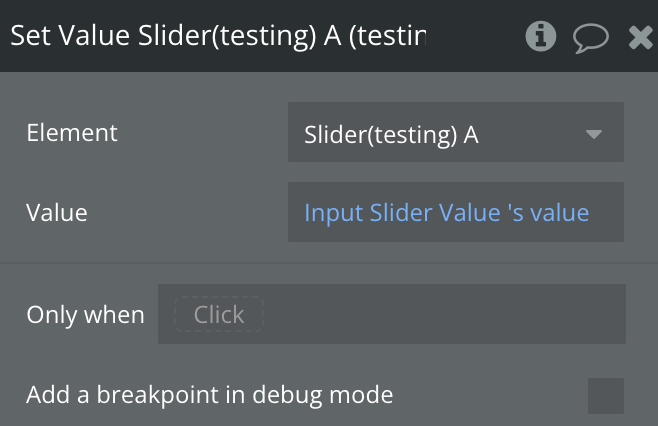The width and height of the screenshot is (658, 426).
Task: Click the 'Slider(testing) A' text in the dropdown
Action: [x=391, y=133]
